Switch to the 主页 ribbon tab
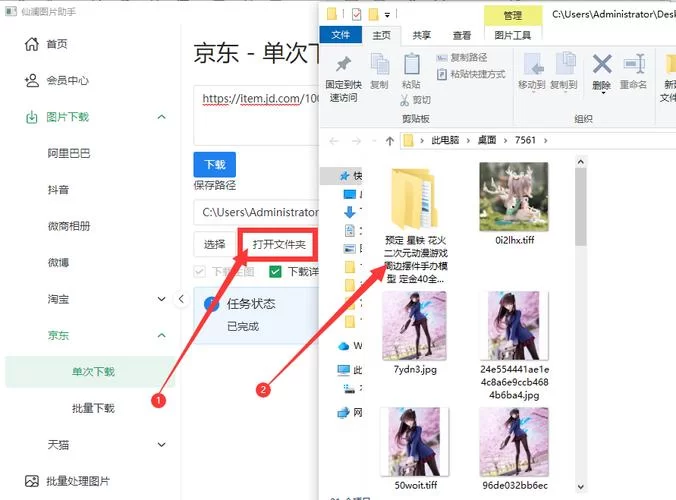Screen dimensions: 676x500 (x=382, y=35)
